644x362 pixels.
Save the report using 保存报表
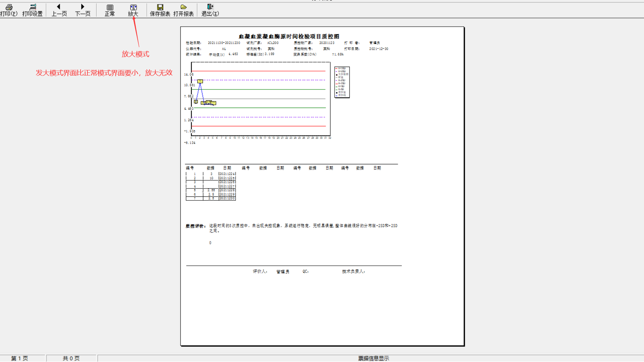[x=160, y=10]
